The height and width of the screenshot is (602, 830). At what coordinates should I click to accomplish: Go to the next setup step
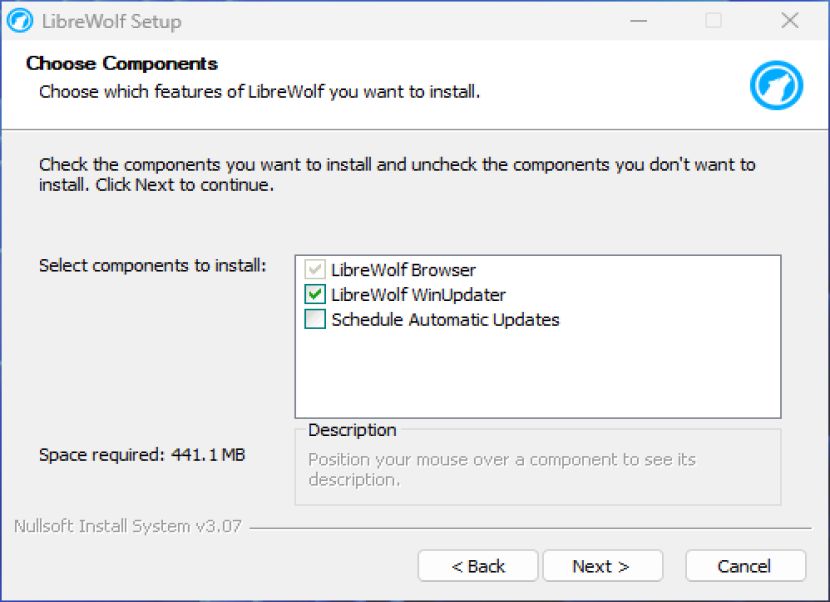pyautogui.click(x=602, y=566)
